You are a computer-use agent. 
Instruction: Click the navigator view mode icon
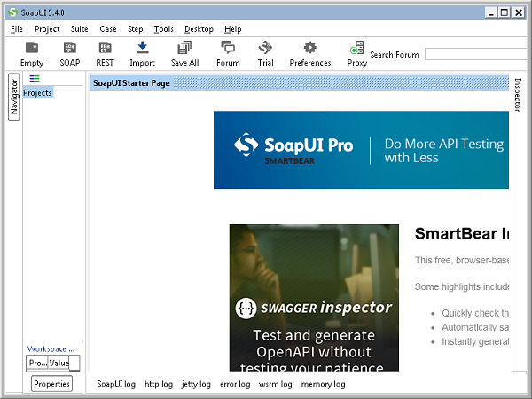35,79
